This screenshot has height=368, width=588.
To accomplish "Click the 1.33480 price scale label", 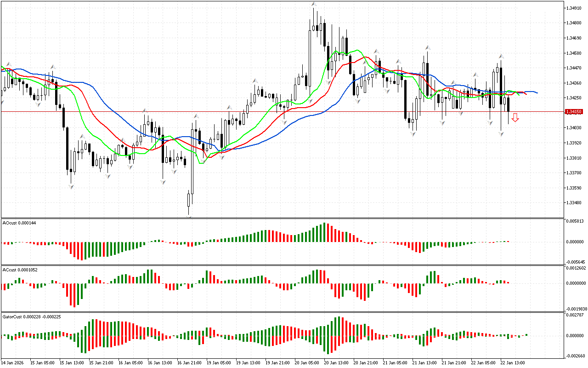I will pos(575,203).
